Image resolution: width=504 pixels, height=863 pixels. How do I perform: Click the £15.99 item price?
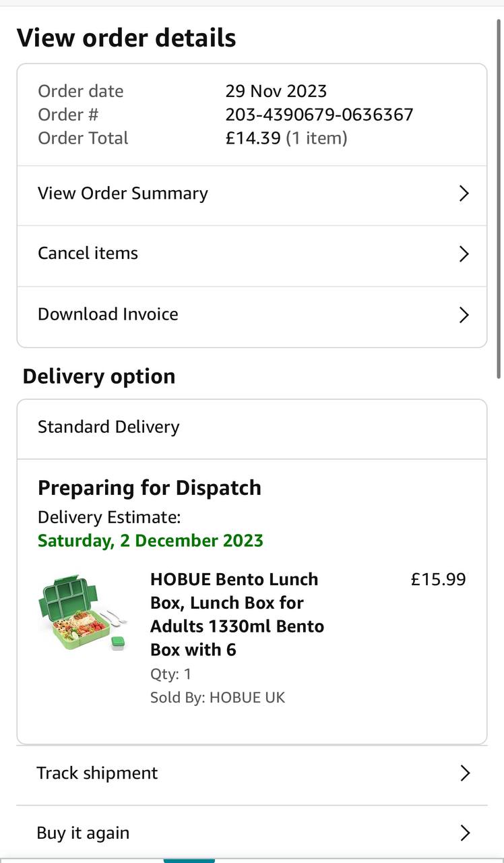point(438,579)
